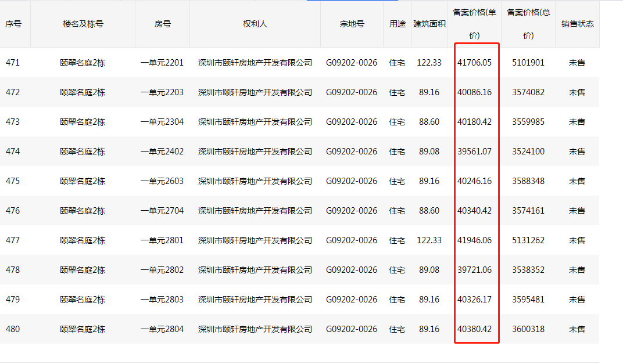Click unit price 40180.42
This screenshot has height=364, width=623.
(474, 121)
